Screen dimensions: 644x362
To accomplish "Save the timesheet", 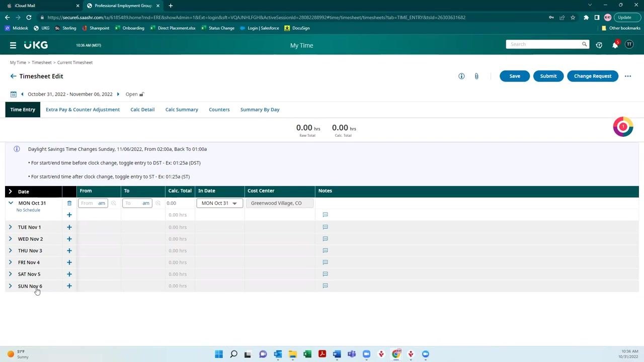I will [515, 76].
